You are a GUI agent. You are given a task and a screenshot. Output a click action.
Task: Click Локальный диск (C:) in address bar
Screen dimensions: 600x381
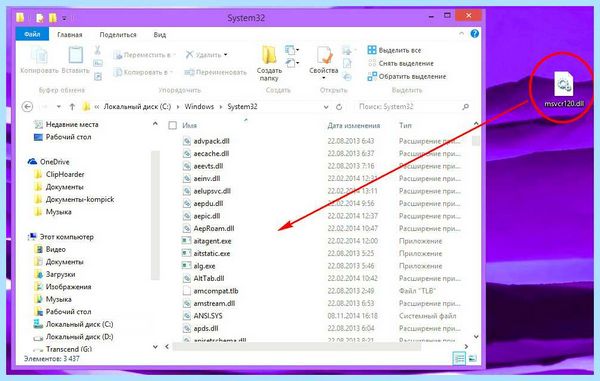[137, 107]
